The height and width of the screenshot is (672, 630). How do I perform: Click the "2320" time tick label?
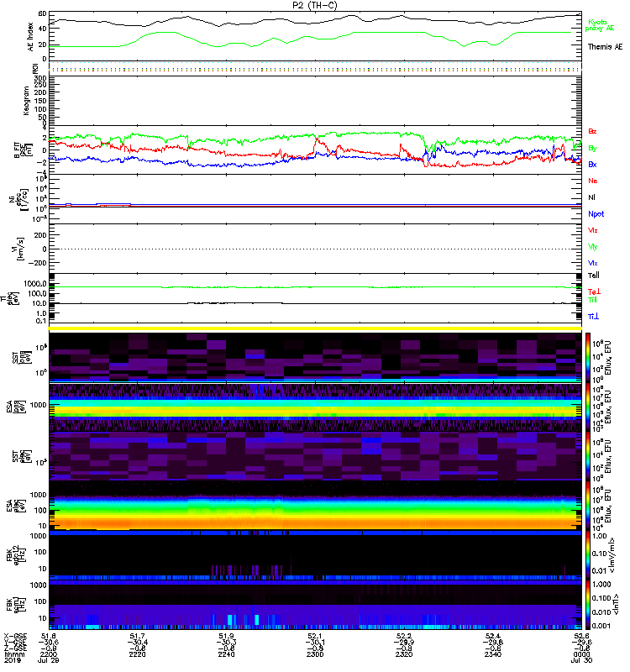(x=404, y=654)
